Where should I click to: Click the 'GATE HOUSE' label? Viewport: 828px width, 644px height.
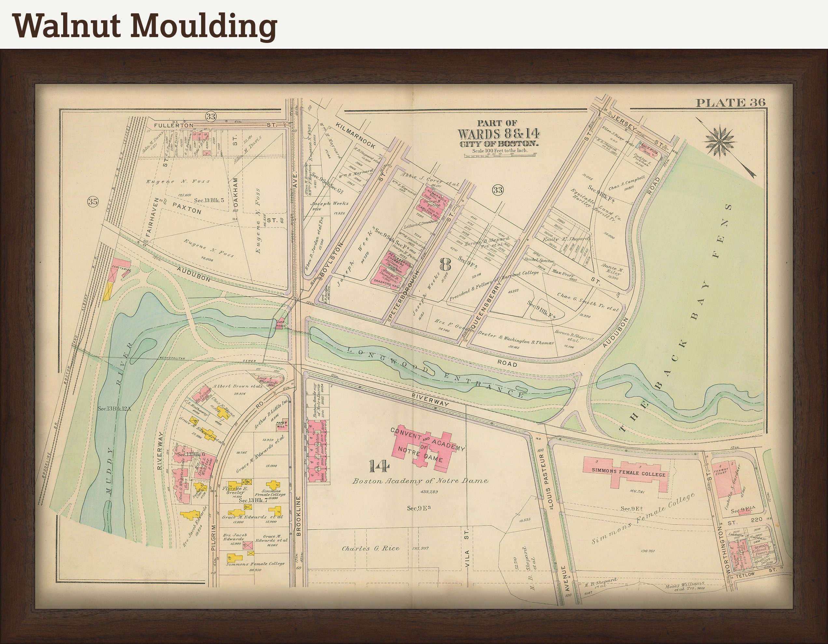pos(281,324)
